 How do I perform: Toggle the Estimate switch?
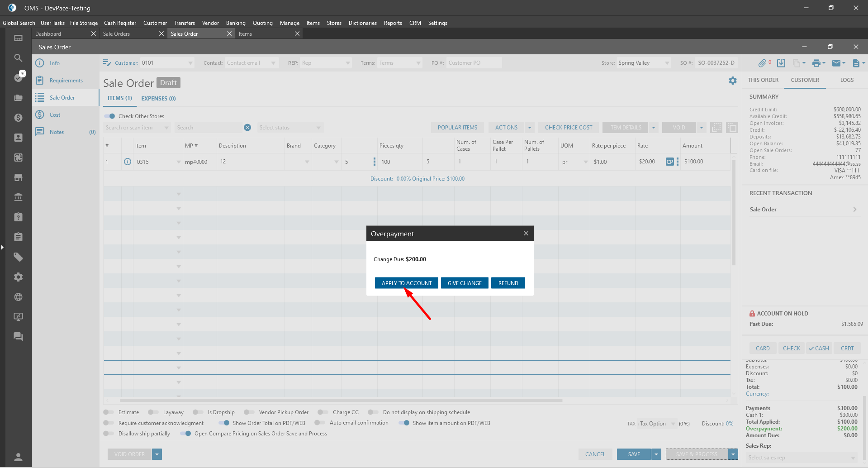[x=109, y=412]
